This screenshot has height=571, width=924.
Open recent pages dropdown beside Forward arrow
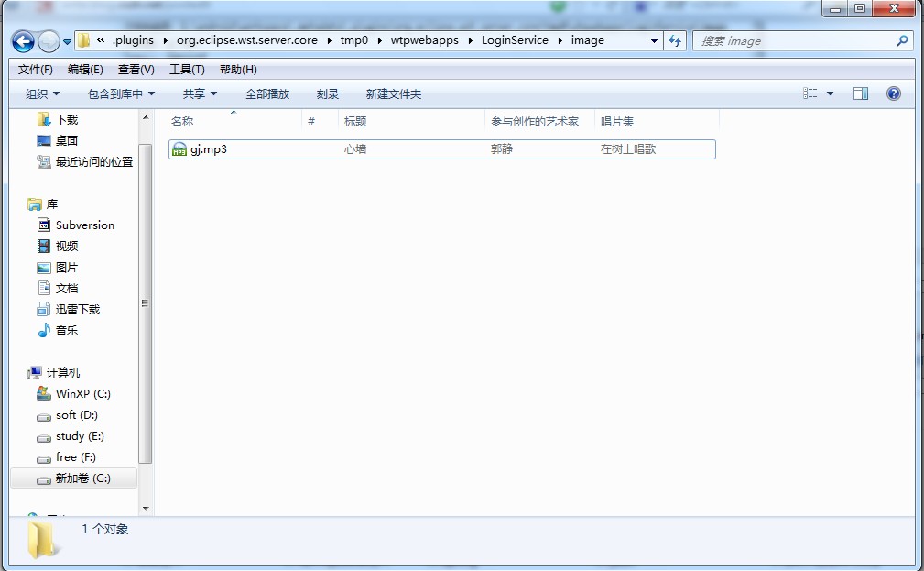click(67, 42)
